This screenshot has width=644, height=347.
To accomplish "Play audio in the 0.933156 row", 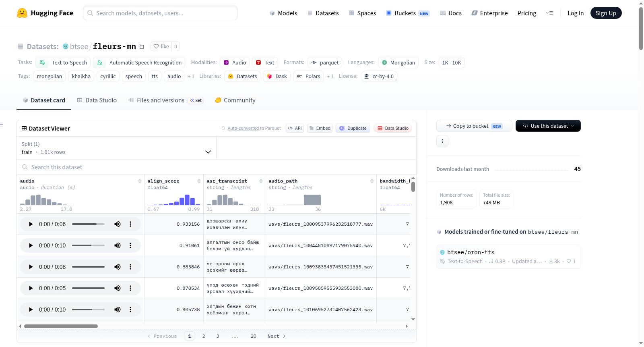I will (31, 224).
